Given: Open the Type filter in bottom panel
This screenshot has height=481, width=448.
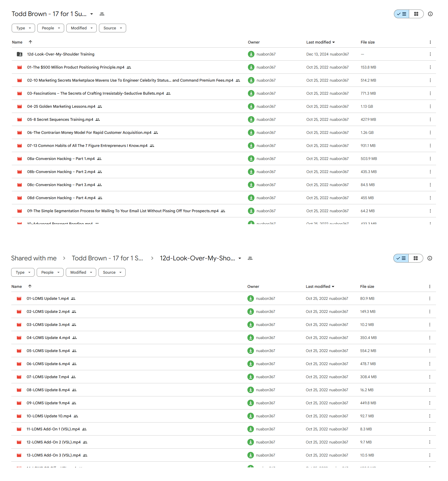Looking at the screenshot, I should click(23, 272).
